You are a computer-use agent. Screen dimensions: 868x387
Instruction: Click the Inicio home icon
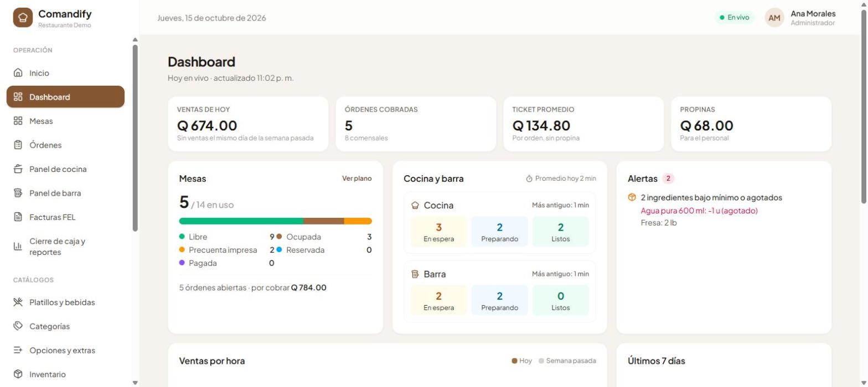pyautogui.click(x=18, y=73)
